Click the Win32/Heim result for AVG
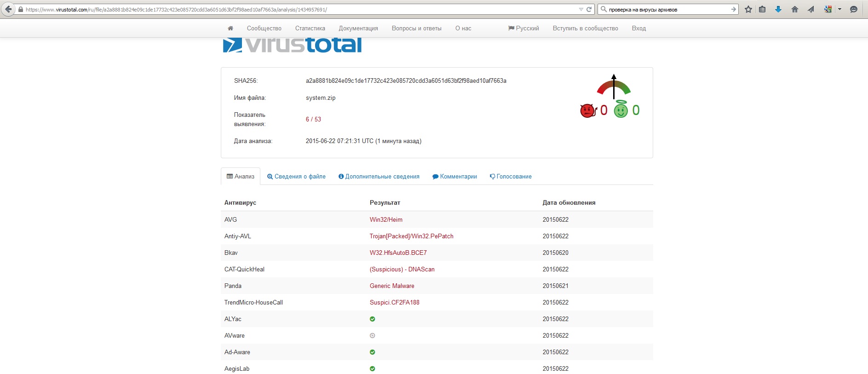868x374 pixels. coord(386,219)
